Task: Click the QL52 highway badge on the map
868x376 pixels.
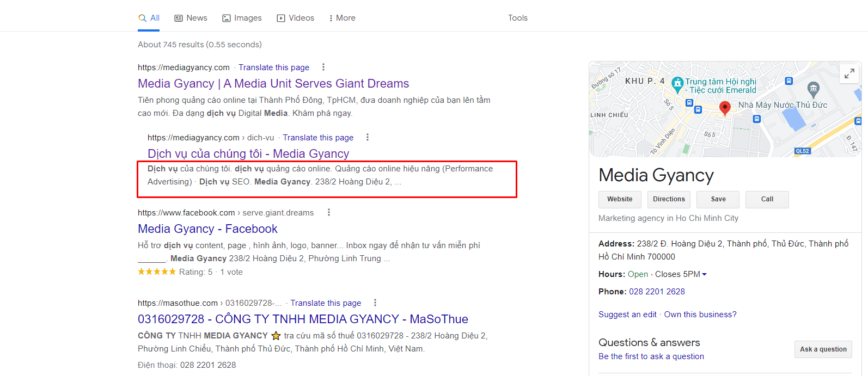Action: [803, 151]
